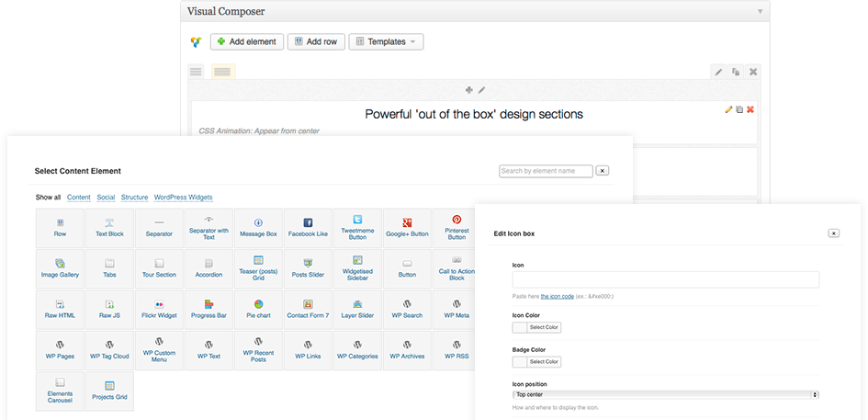Choose the WP Categories widget
Viewport: 868px width, 420px height.
[357, 351]
